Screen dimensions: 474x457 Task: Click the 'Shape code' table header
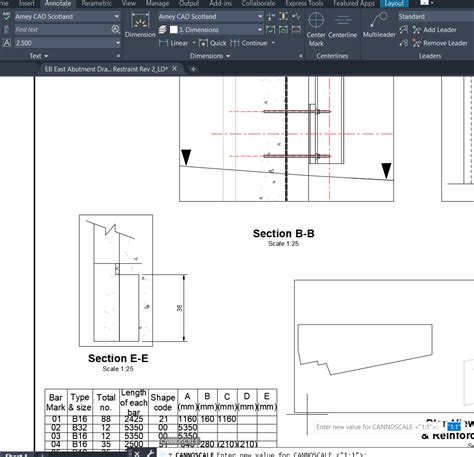(163, 402)
